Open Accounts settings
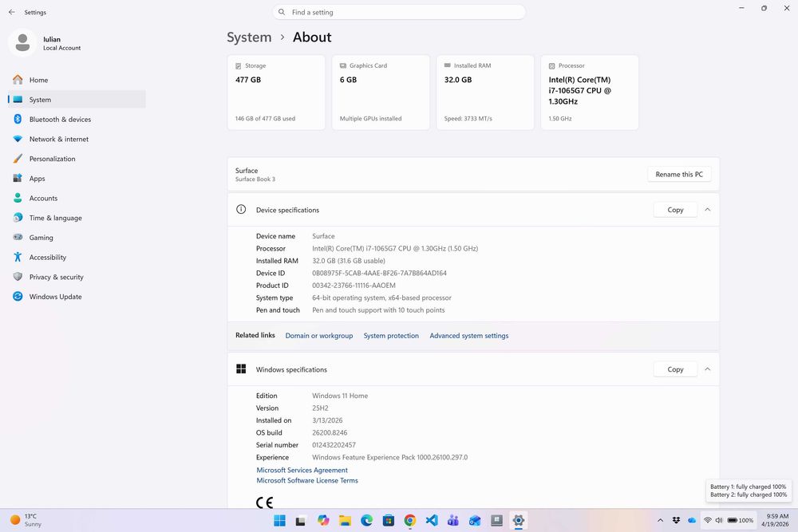 point(77,199)
